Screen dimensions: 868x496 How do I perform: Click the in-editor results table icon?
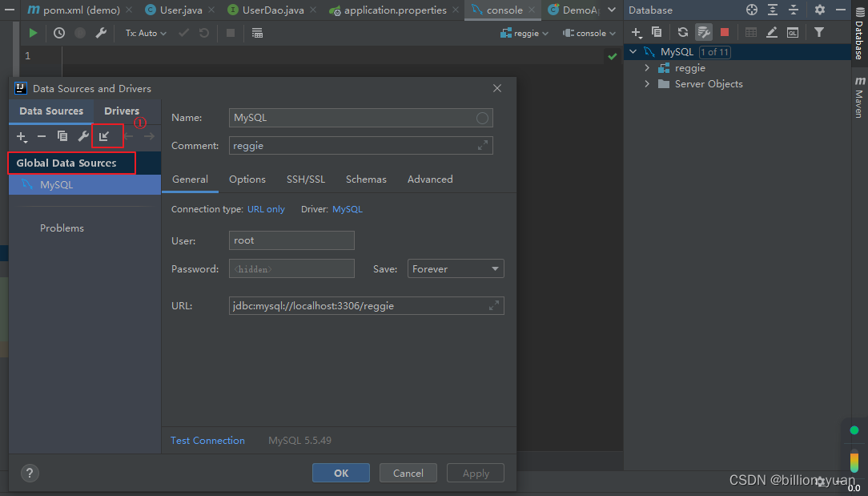(257, 33)
